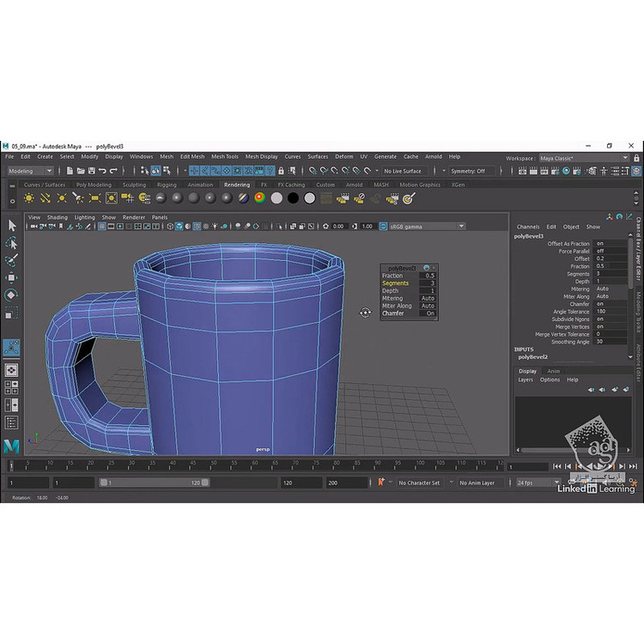Select the arrow Select tool in toolbox
Screen dimensions: 644x644
(x=12, y=225)
